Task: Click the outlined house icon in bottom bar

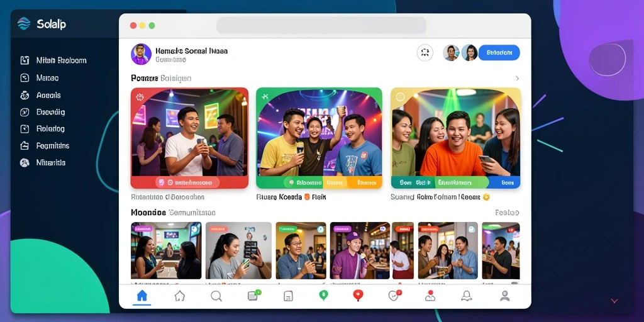Action: 179,296
